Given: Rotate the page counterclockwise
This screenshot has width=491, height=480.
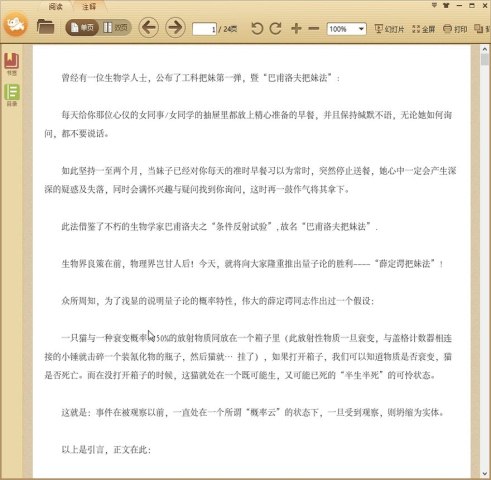Looking at the screenshot, I should point(257,29).
